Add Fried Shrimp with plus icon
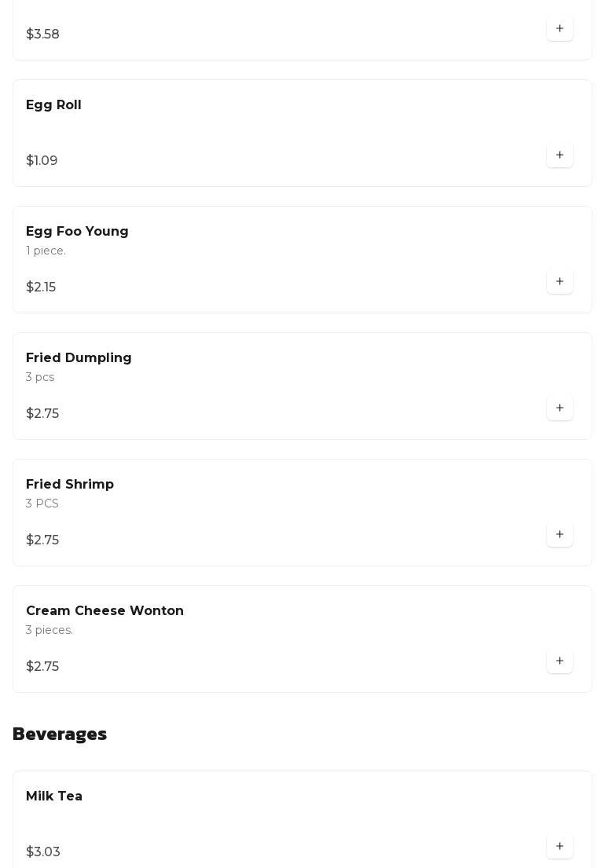The image size is (605, 868). pos(559,534)
